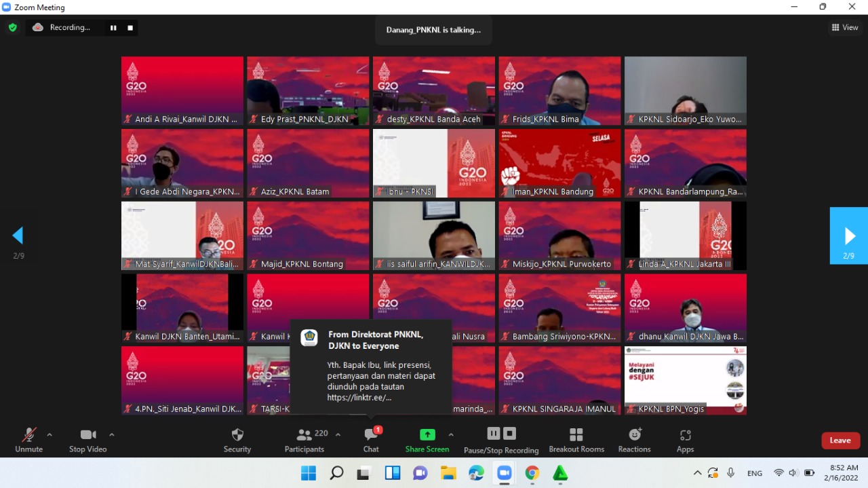The width and height of the screenshot is (868, 488).
Task: Click the green Share Screen icon
Action: click(427, 435)
